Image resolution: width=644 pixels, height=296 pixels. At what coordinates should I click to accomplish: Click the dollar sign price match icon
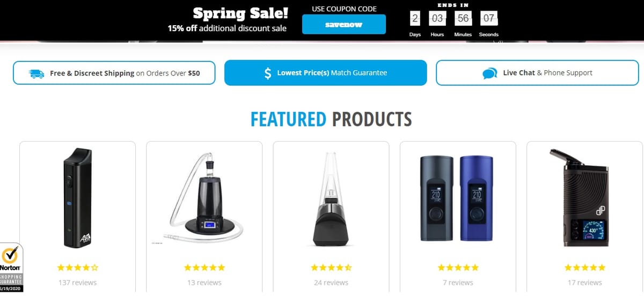268,73
